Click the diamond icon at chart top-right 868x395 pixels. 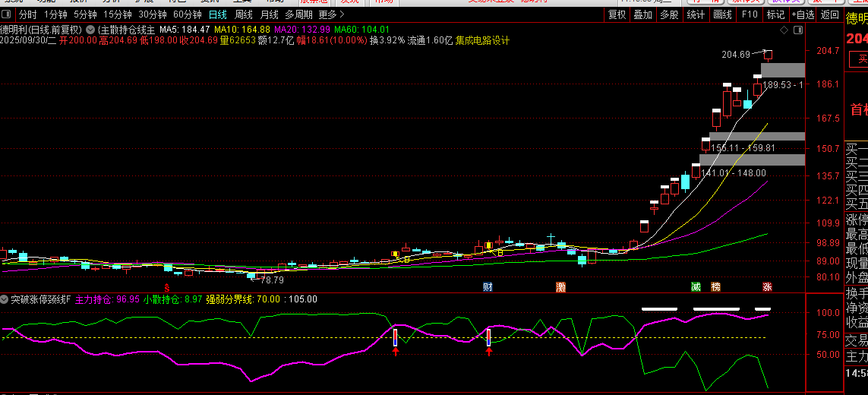784,30
